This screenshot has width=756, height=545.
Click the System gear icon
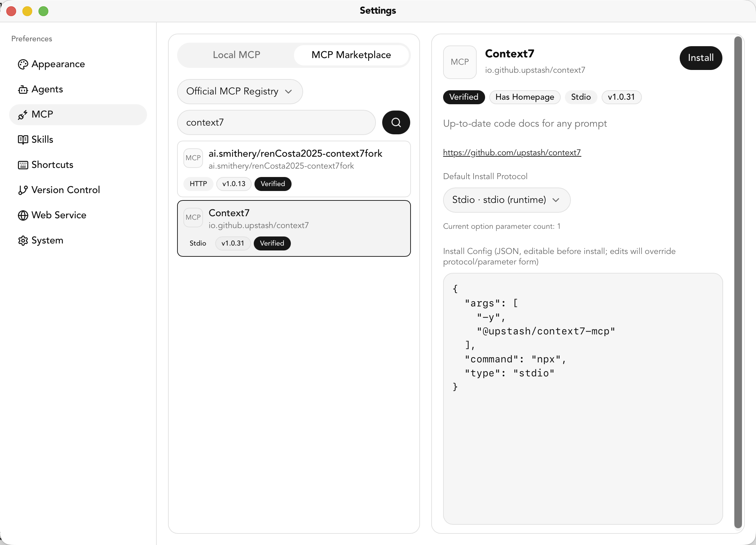[x=23, y=241]
